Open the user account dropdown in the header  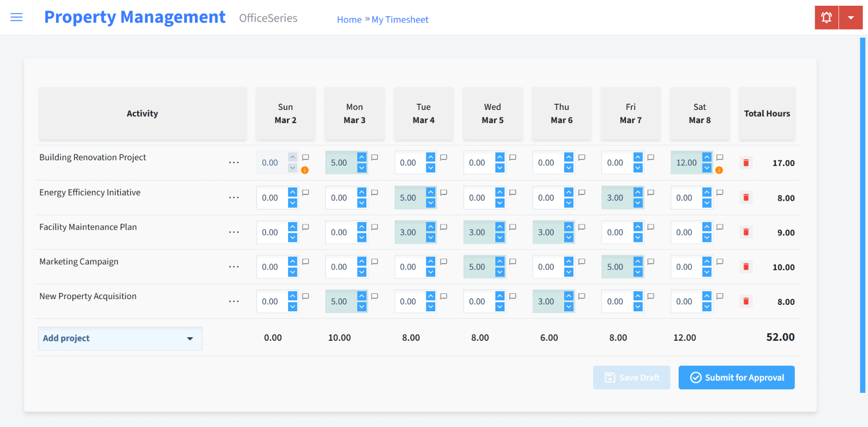coord(851,17)
